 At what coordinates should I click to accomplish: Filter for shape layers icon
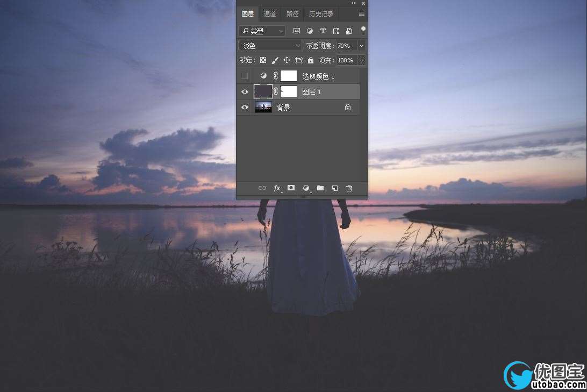pos(335,31)
